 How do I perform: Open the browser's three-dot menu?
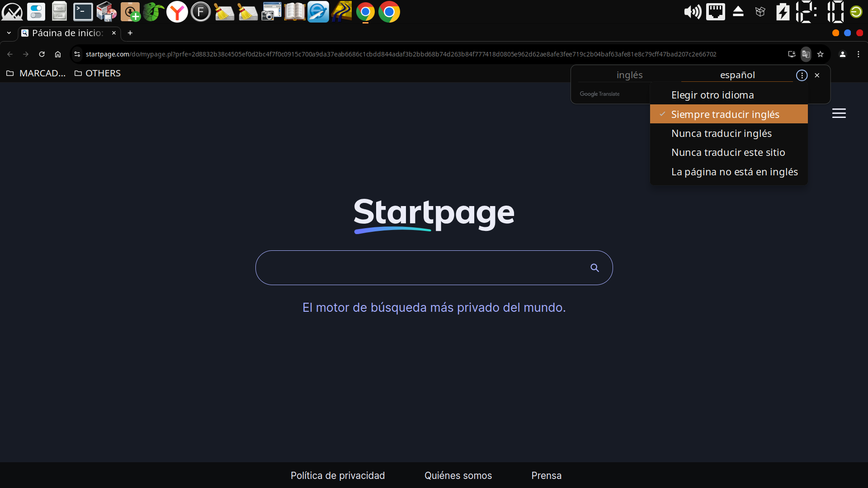859,54
